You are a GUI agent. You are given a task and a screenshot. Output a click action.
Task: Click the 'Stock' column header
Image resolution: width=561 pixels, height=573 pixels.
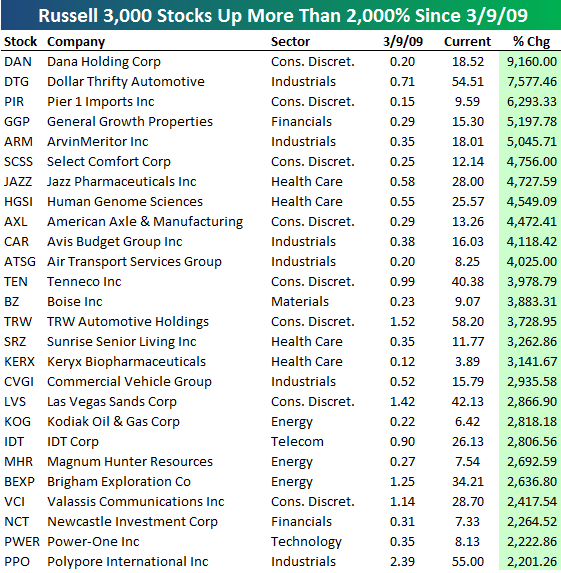click(20, 42)
